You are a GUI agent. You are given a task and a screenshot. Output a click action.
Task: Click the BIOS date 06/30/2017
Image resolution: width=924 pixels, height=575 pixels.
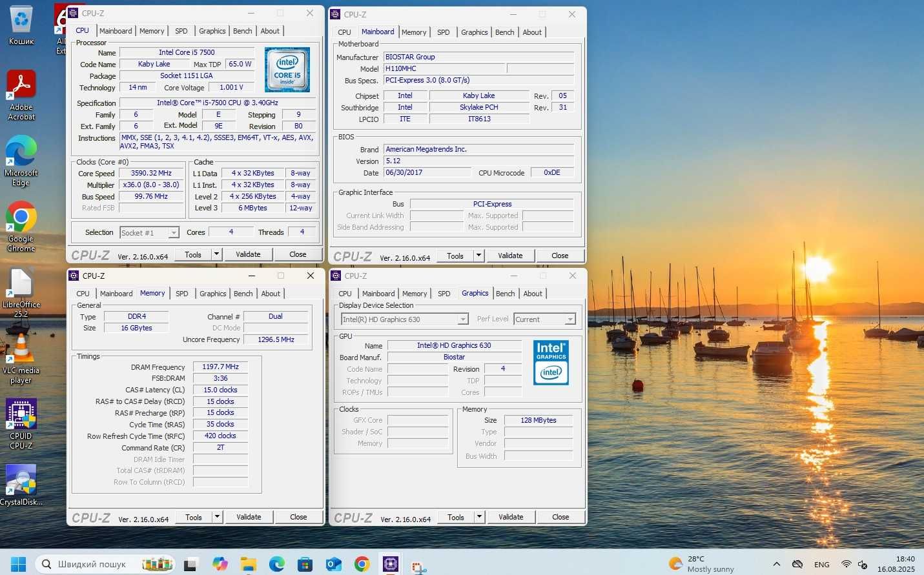pos(427,172)
